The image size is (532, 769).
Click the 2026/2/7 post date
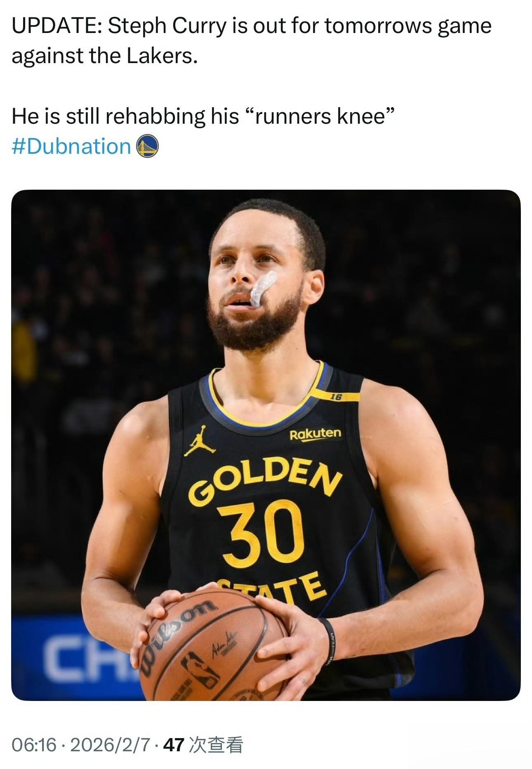point(110,745)
